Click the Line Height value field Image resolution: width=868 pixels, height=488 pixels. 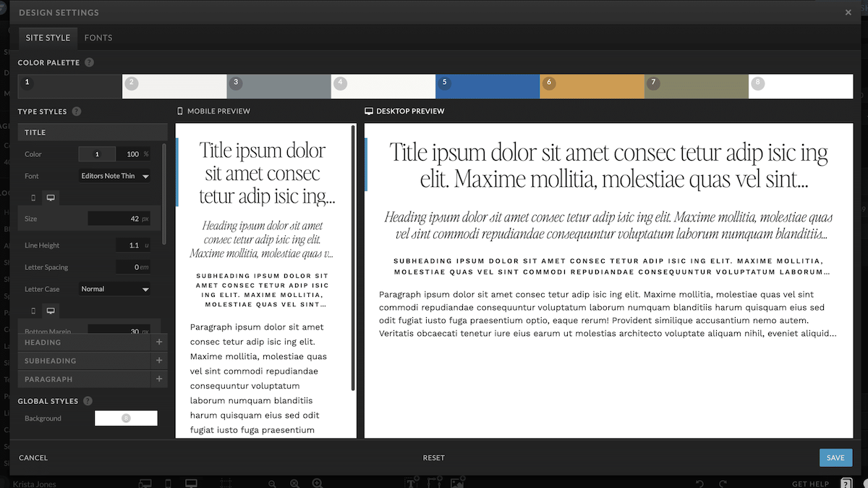(x=133, y=245)
